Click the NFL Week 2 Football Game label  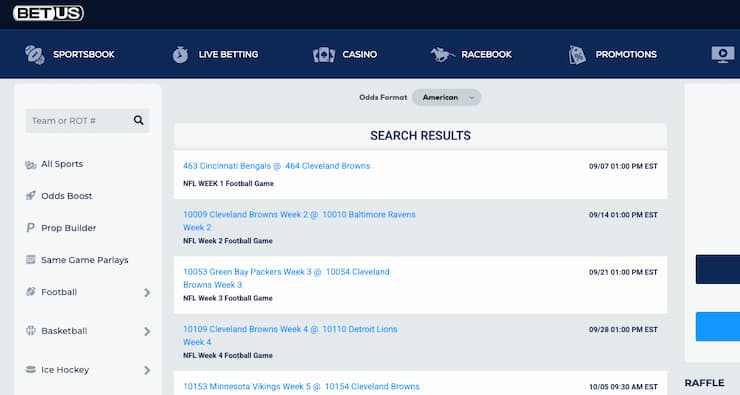228,241
